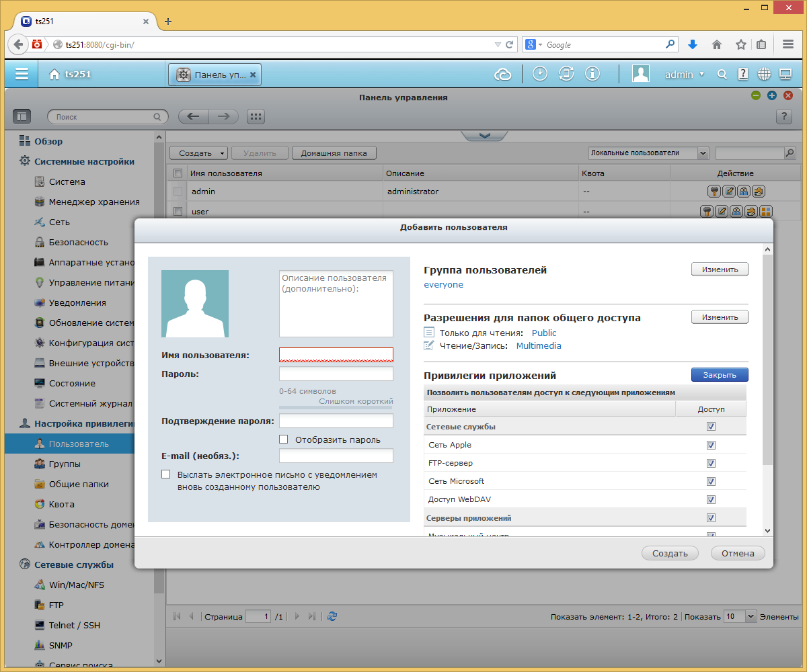Go to Firefox home page icon

tap(717, 44)
